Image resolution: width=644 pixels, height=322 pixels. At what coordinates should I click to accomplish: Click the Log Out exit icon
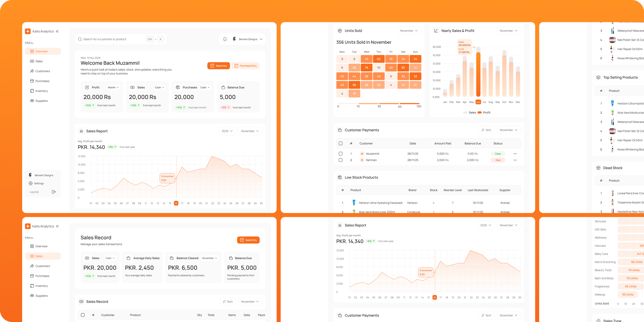(x=53, y=192)
